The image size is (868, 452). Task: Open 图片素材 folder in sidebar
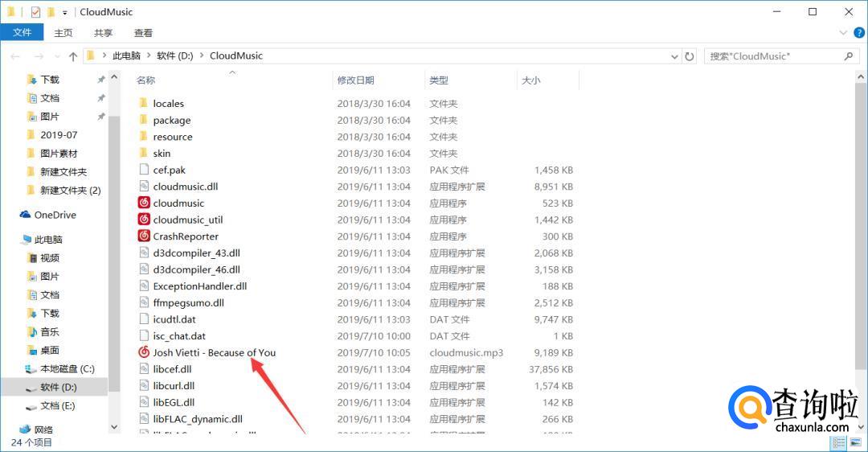59,154
